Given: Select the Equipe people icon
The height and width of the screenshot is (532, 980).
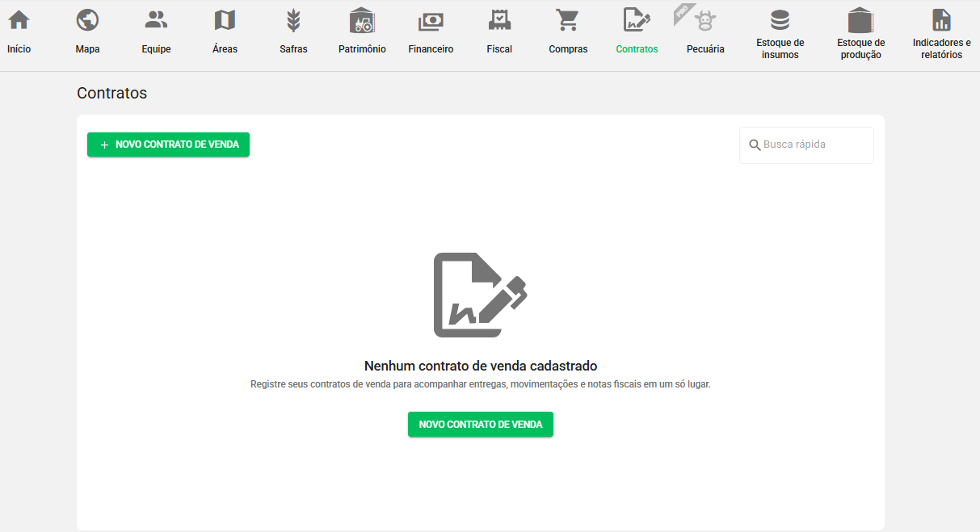Looking at the screenshot, I should tap(156, 19).
